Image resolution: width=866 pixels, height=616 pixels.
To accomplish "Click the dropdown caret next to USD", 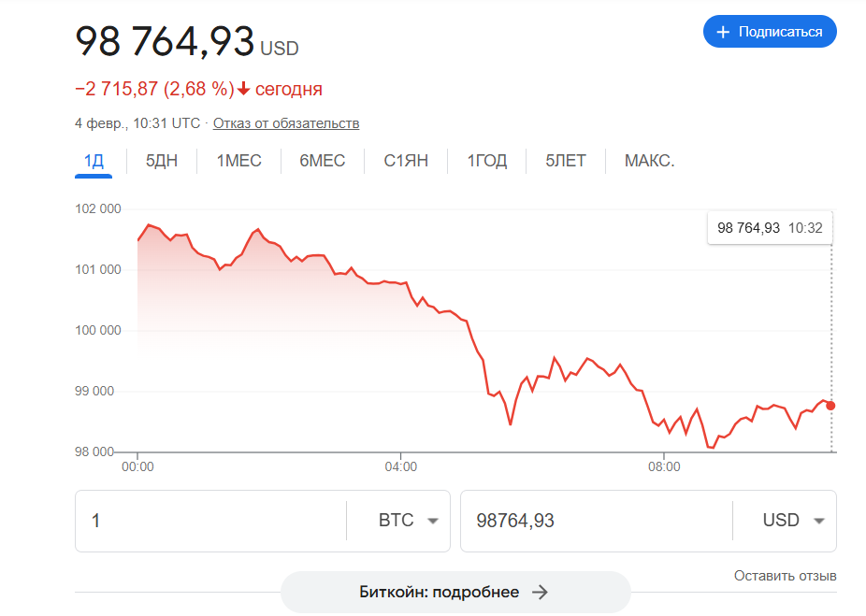I will [818, 520].
